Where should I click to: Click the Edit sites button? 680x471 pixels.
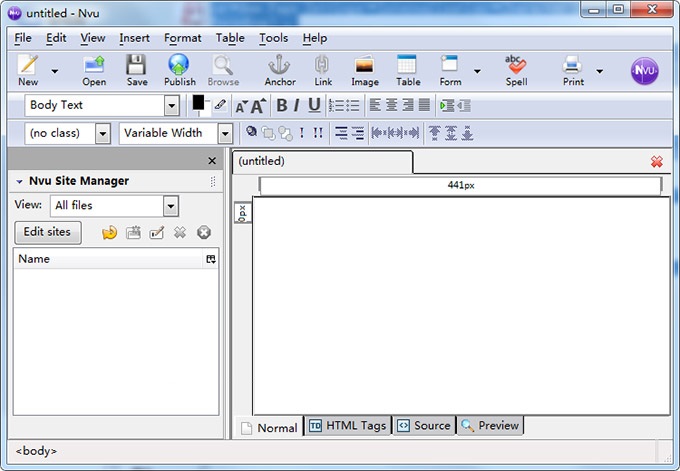[47, 232]
